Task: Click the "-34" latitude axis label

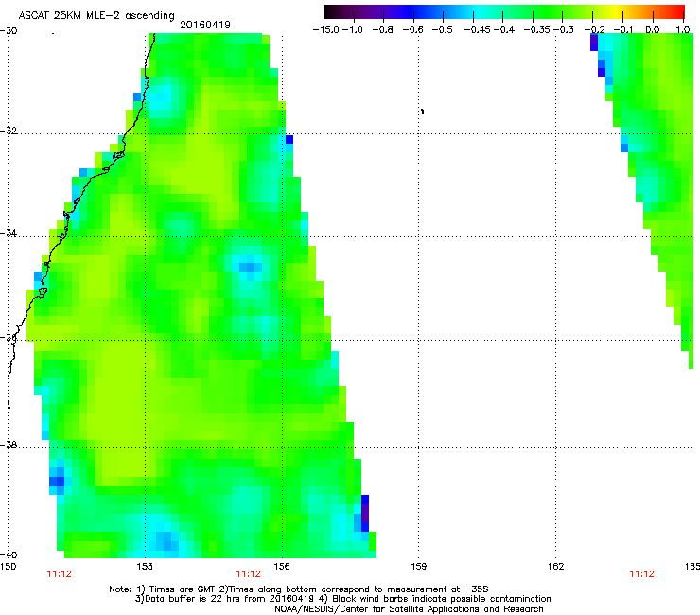Action: coord(9,233)
